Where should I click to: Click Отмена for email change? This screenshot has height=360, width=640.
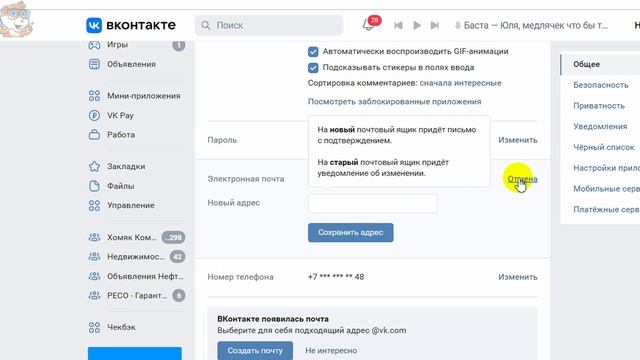(522, 179)
